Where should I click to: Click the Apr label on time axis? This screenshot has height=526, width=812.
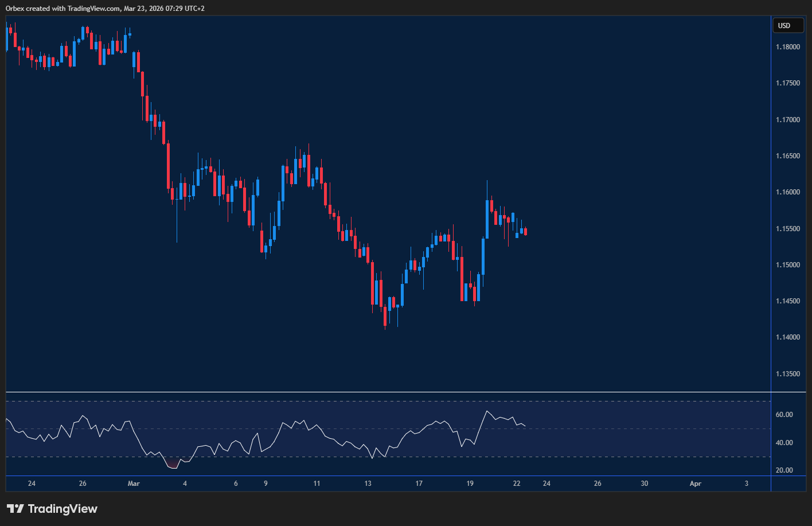pos(695,484)
